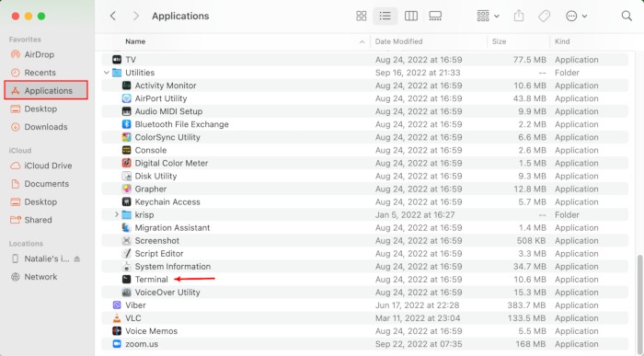Select the Activity Monitor icon
The image size is (644, 356).
pos(127,86)
